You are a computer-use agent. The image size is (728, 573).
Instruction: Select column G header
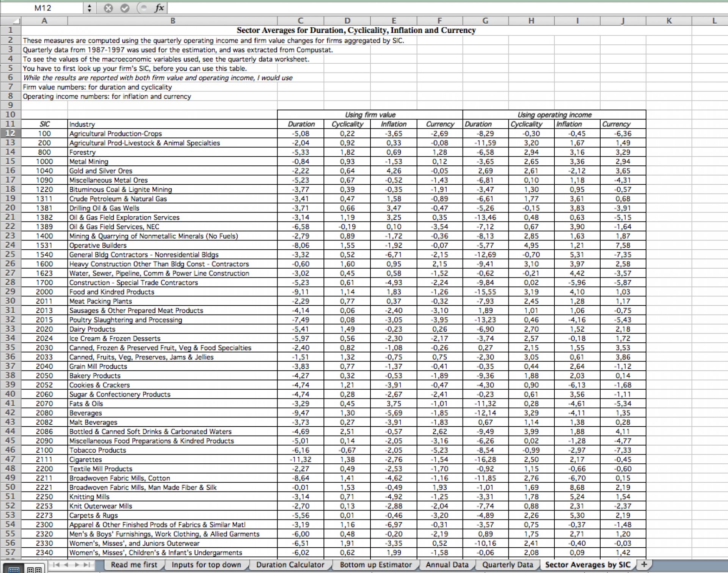click(485, 21)
